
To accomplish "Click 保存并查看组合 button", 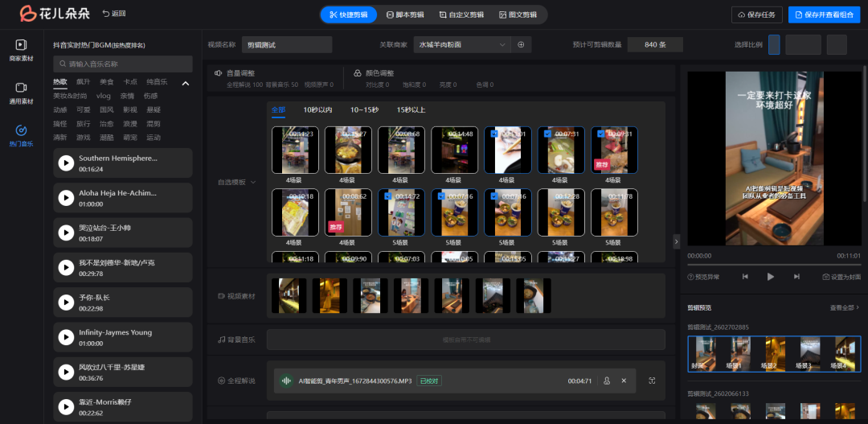I will [825, 15].
